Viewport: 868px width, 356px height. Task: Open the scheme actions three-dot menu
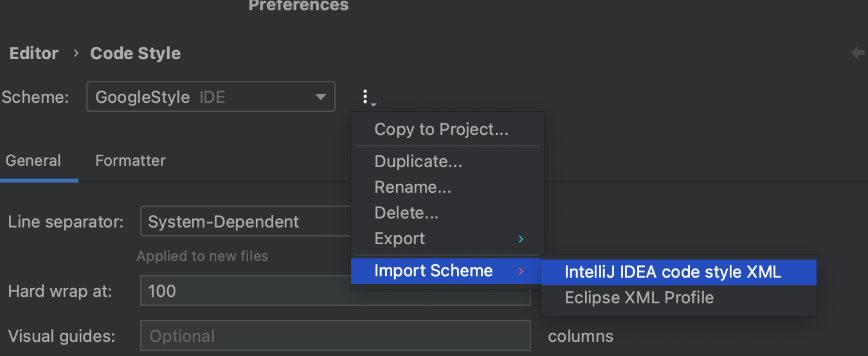click(366, 97)
